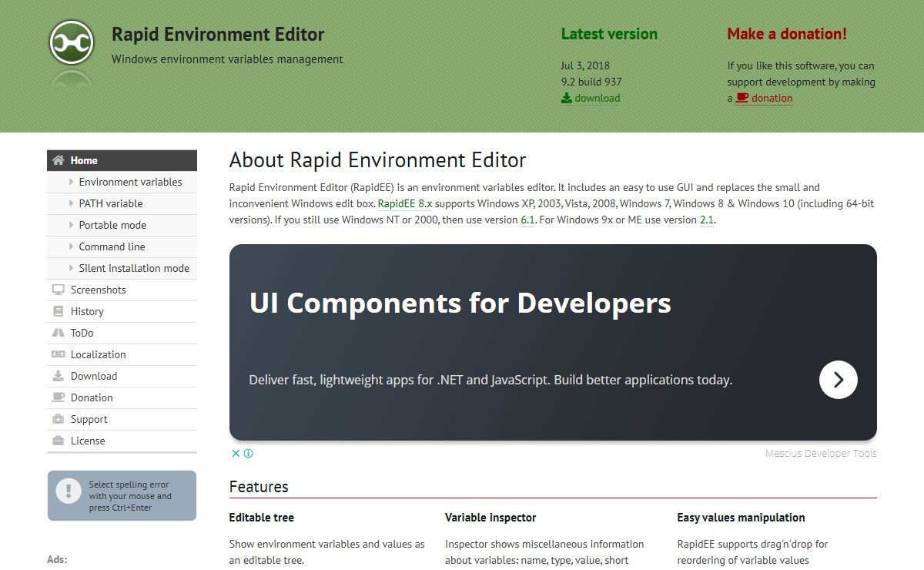Click the Jul 3, 2018 date text
Image resolution: width=924 pixels, height=570 pixels.
585,65
